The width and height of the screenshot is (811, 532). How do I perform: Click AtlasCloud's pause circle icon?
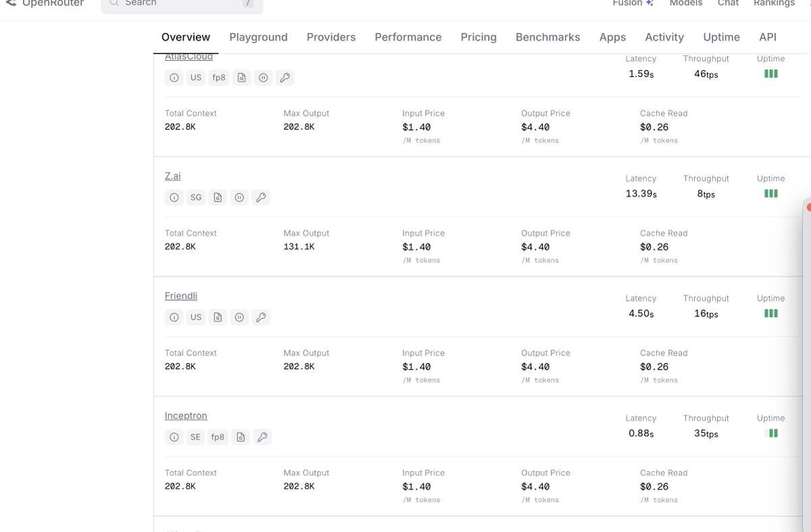tap(264, 78)
